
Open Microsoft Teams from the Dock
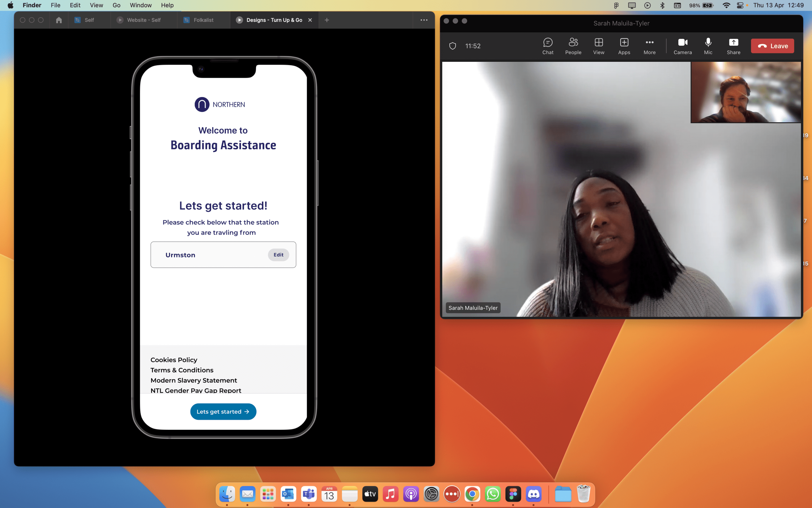[x=309, y=494]
